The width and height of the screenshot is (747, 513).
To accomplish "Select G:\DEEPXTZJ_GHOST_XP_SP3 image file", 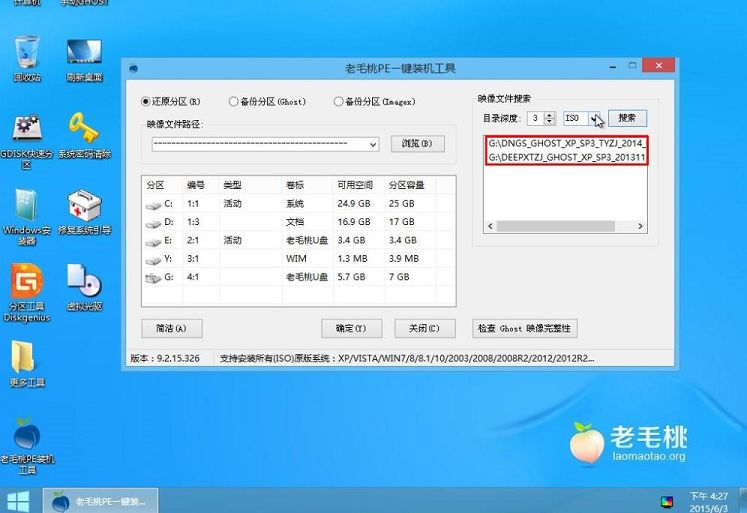I will (566, 157).
